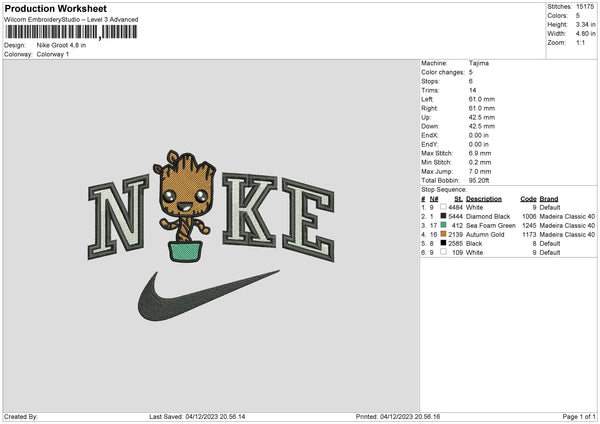
Task: Click the Color changes value 5
Action: (471, 72)
